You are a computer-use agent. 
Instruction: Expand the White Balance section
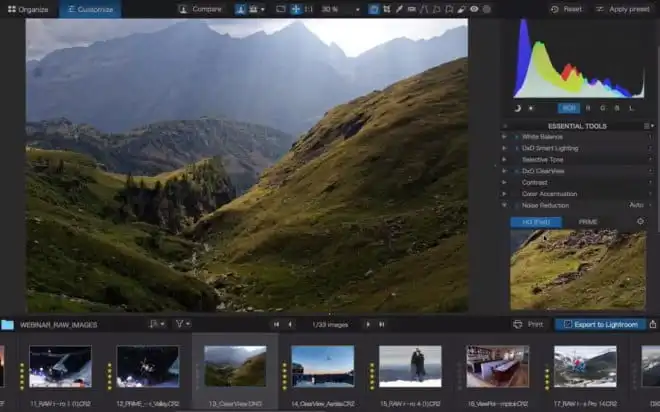(x=504, y=137)
